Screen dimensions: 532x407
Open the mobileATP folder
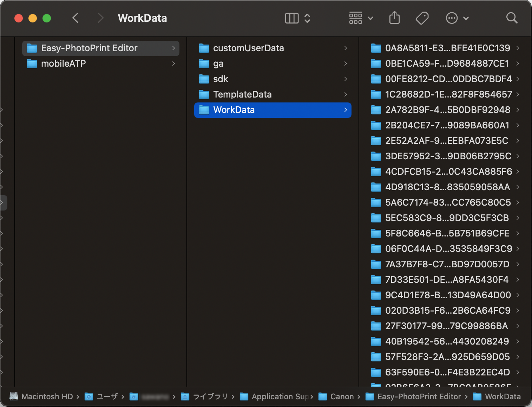click(63, 64)
